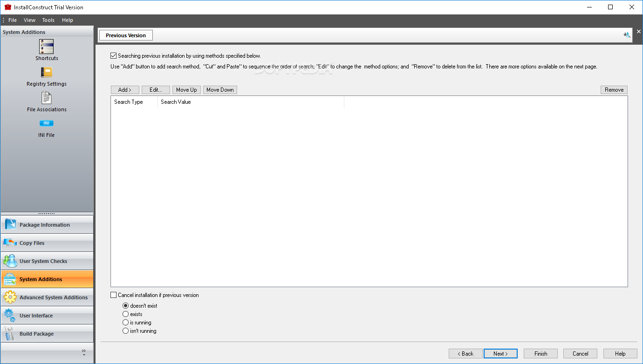Proceed with the Next button

(x=500, y=354)
